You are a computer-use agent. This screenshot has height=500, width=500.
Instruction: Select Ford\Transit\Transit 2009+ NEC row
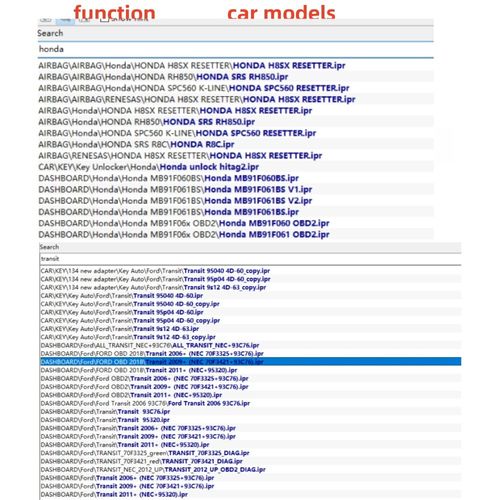click(250, 436)
